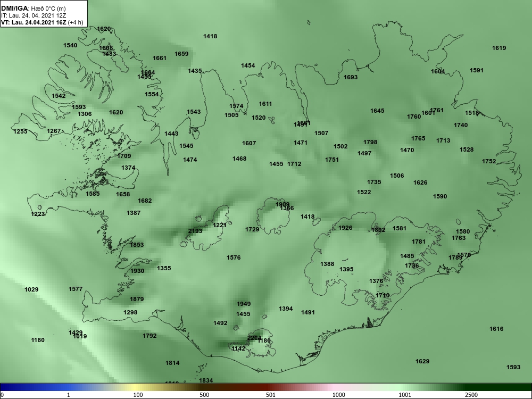Select the IT: Lau. 24. 04. 2021 12Z line
This screenshot has width=532, height=399.
(x=33, y=15)
